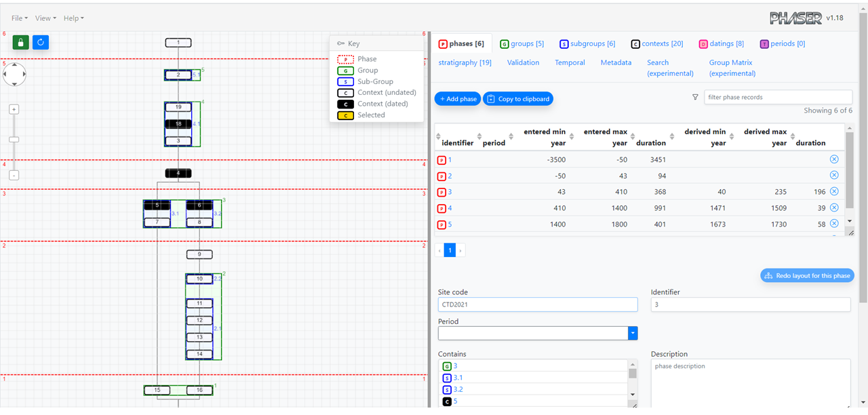Click the filter funnel icon
Image resolution: width=868 pixels, height=415 pixels.
pyautogui.click(x=695, y=98)
